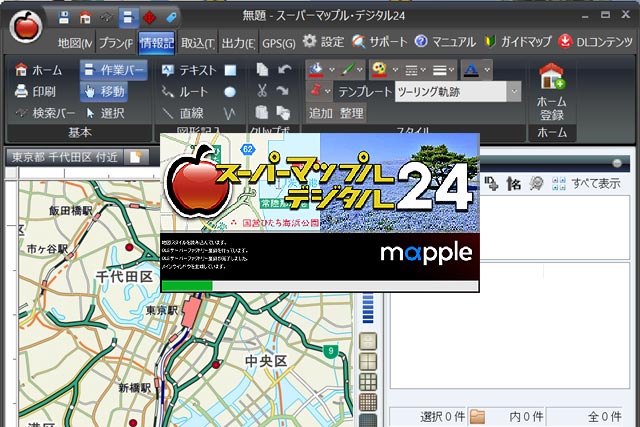Open the brush line color dropdown arrow

click(360, 70)
